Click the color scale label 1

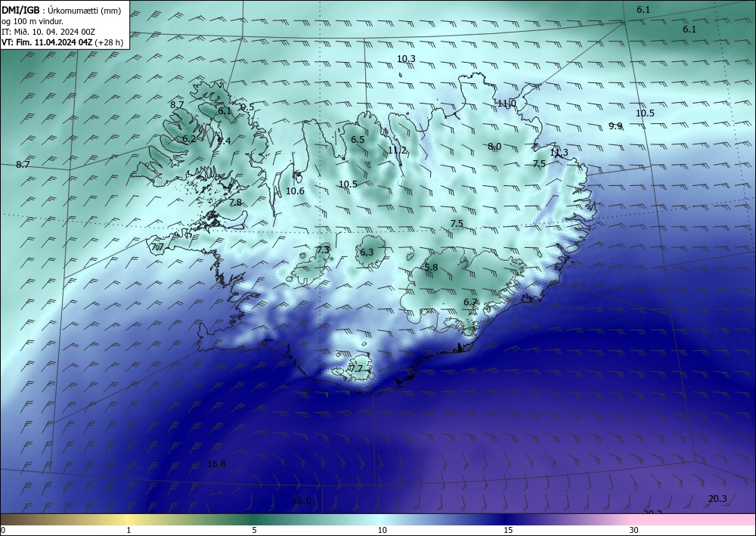tap(129, 530)
